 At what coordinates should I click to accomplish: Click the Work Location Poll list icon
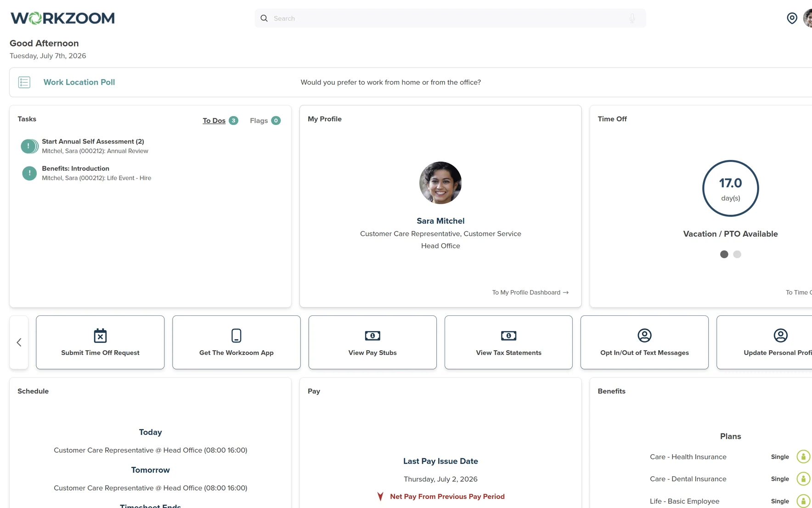pos(24,82)
